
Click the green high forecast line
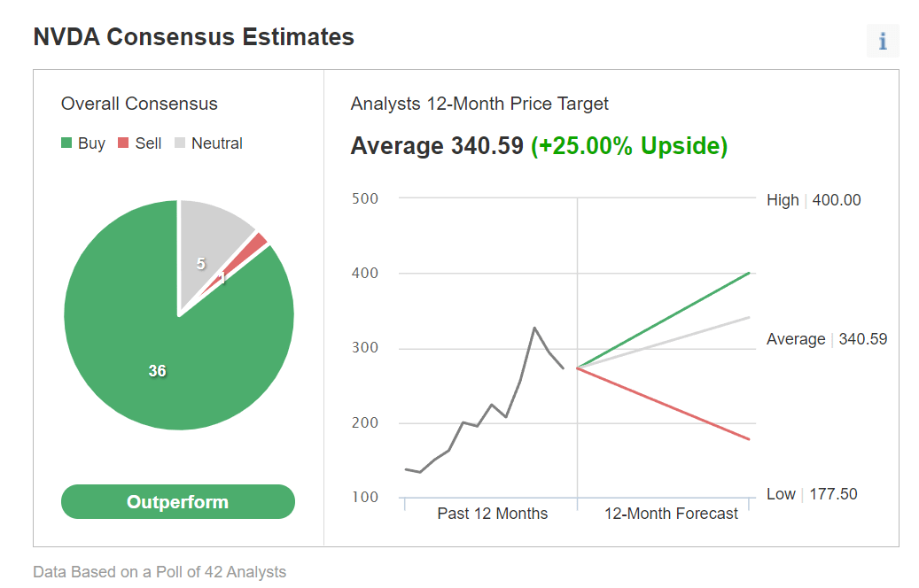click(x=664, y=321)
